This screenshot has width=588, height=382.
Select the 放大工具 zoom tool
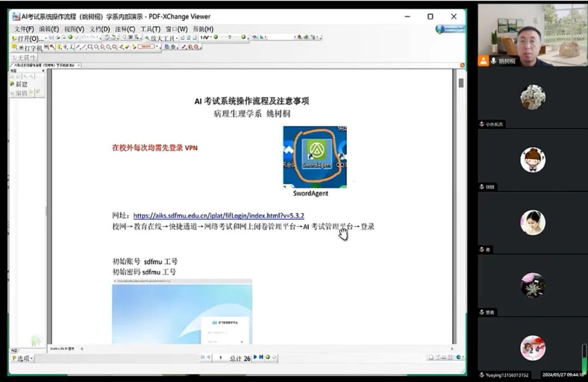click(161, 38)
